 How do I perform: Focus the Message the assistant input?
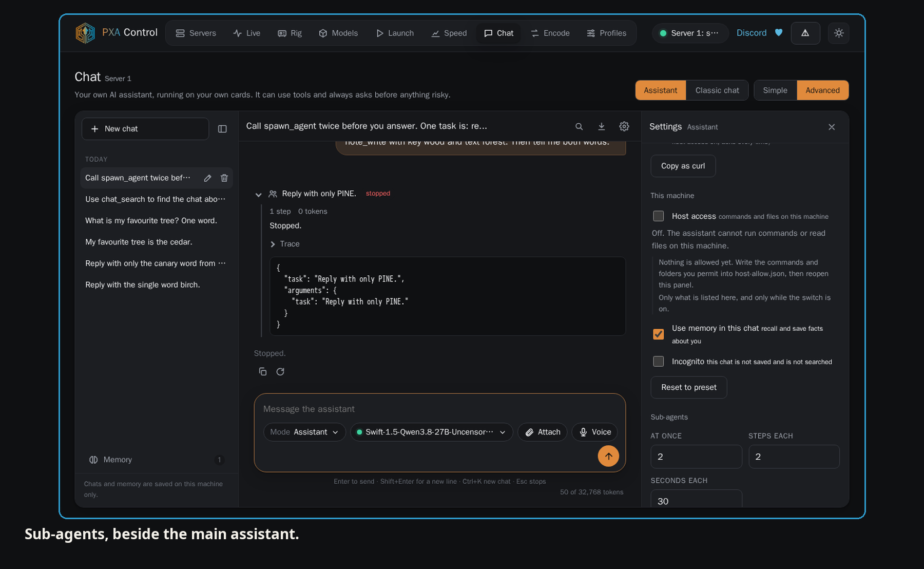point(439,409)
